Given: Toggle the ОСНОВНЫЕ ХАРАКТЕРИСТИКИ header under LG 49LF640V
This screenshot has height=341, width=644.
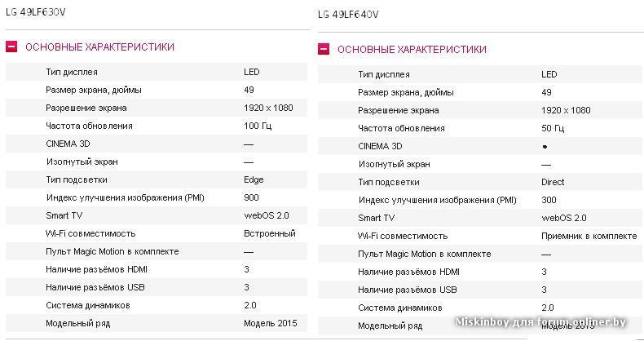Looking at the screenshot, I should coord(412,50).
